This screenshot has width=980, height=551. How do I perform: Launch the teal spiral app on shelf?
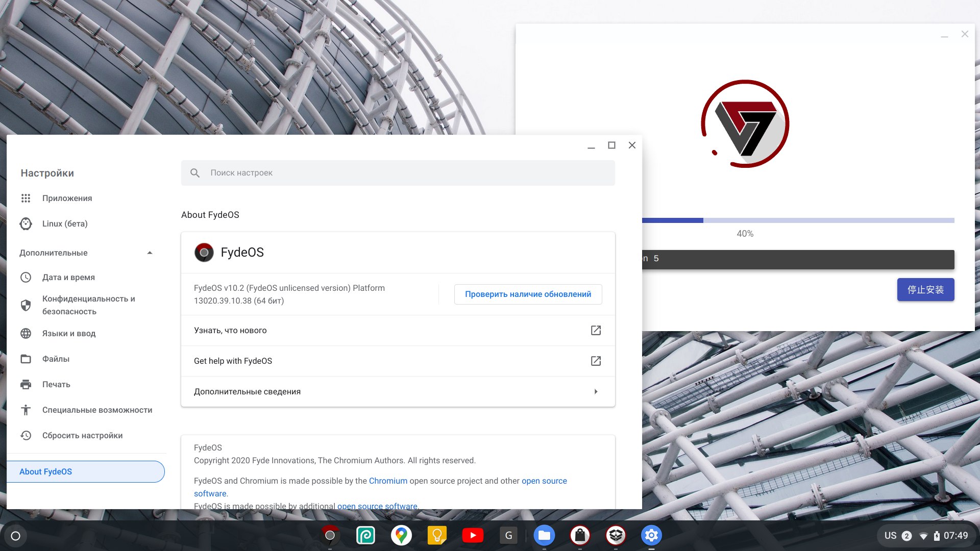[365, 535]
